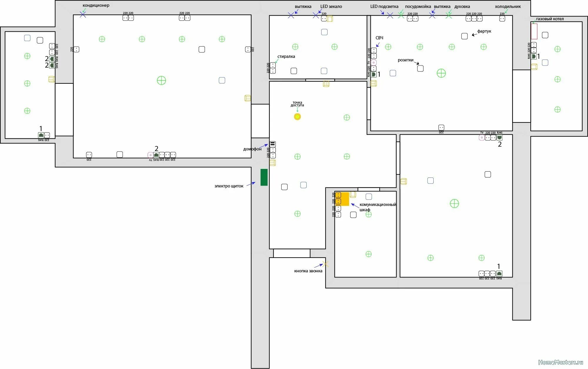Viewport: 588px width, 369px height.
Task: Select the blue X marker for LED подсветка
Action: (390, 15)
